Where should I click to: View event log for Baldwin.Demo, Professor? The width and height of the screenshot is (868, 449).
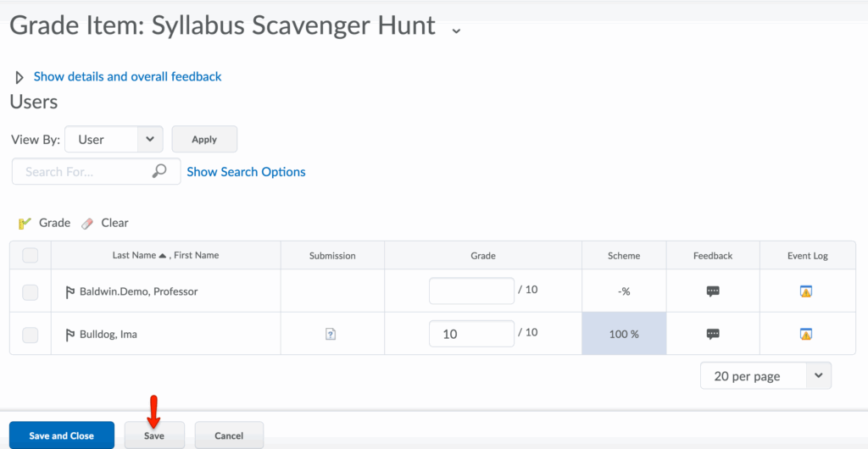[806, 291]
